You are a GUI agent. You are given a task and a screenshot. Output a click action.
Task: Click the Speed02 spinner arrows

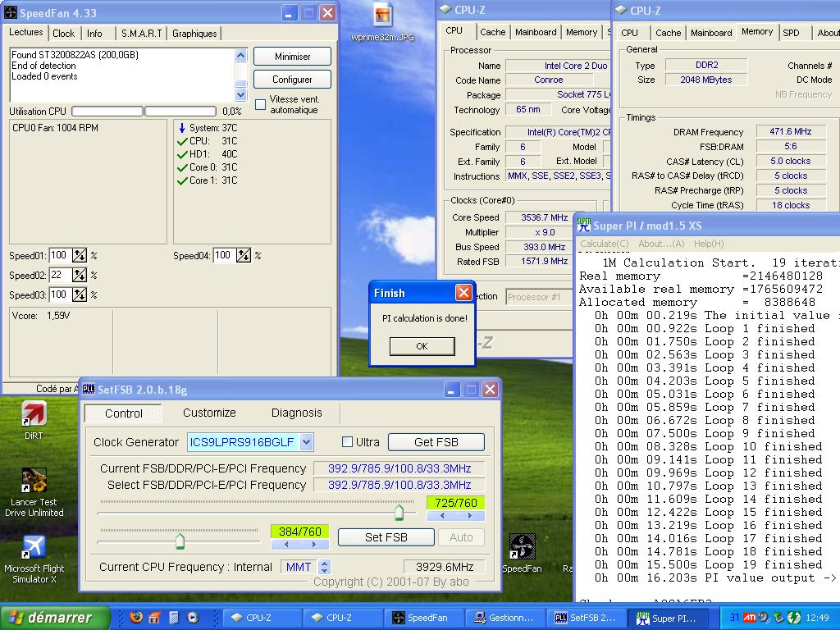80,276
